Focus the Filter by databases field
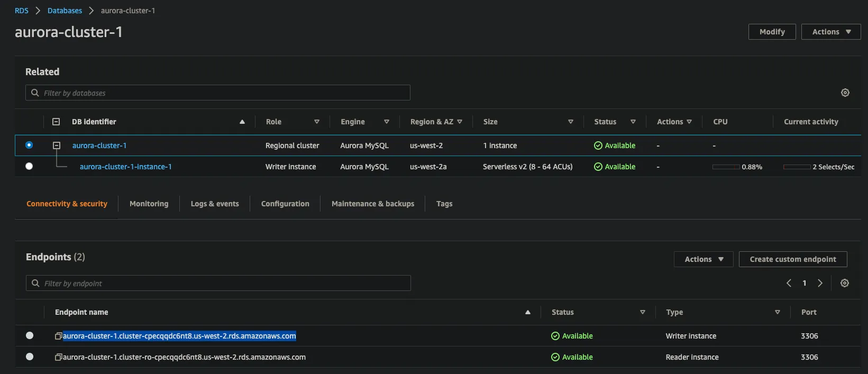The width and height of the screenshot is (868, 374). 218,93
